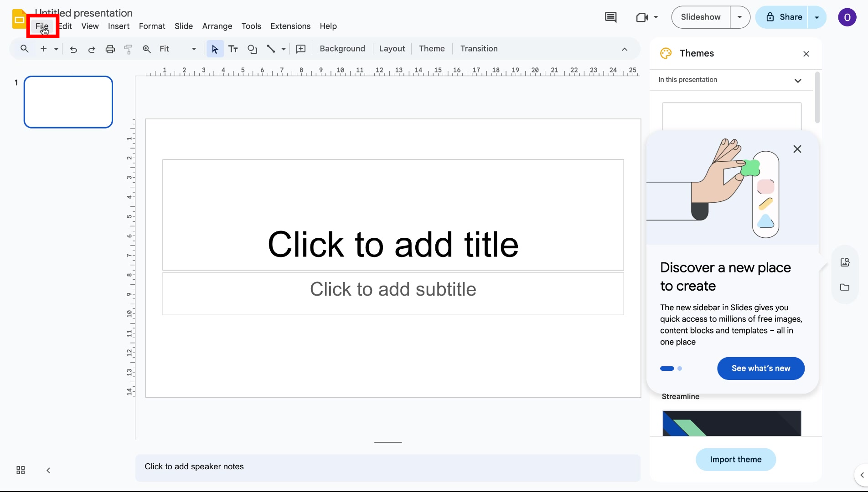Image resolution: width=868 pixels, height=492 pixels.
Task: Undo the last action
Action: tap(73, 49)
